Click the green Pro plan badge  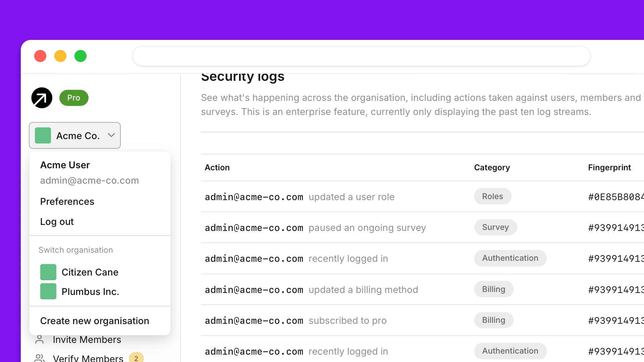tap(74, 98)
